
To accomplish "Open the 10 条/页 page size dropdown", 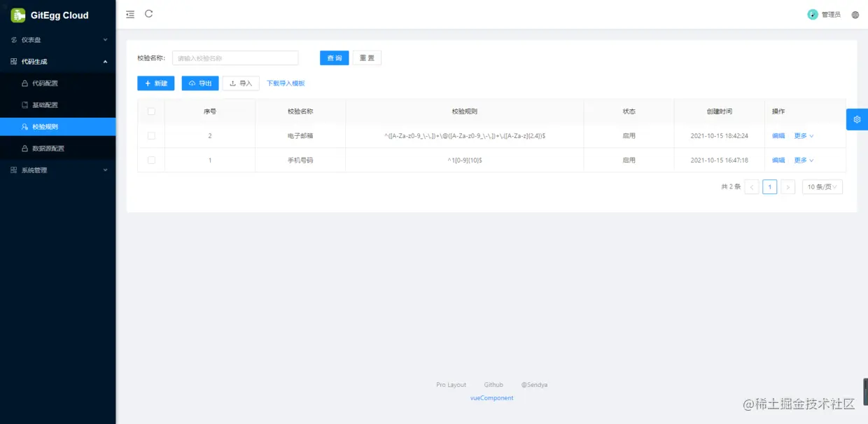I will pos(822,186).
